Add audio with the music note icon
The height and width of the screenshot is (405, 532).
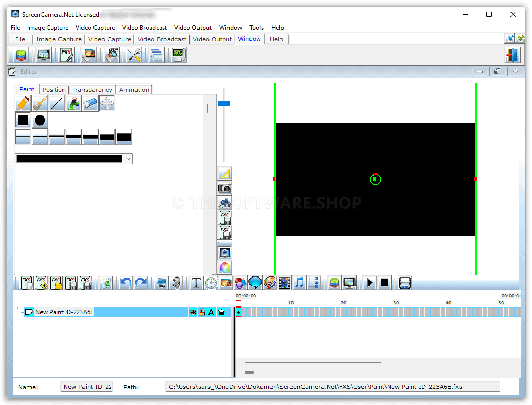coord(299,283)
